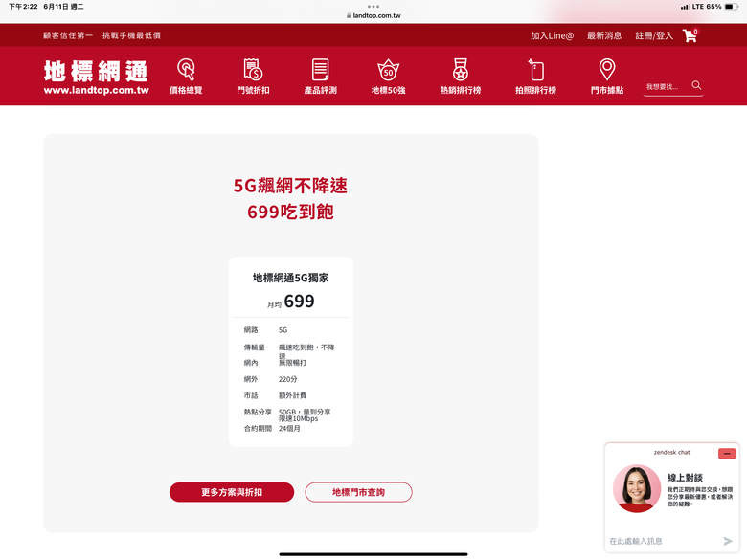Click the 額外計費 landline value
747x560 pixels.
(x=292, y=395)
